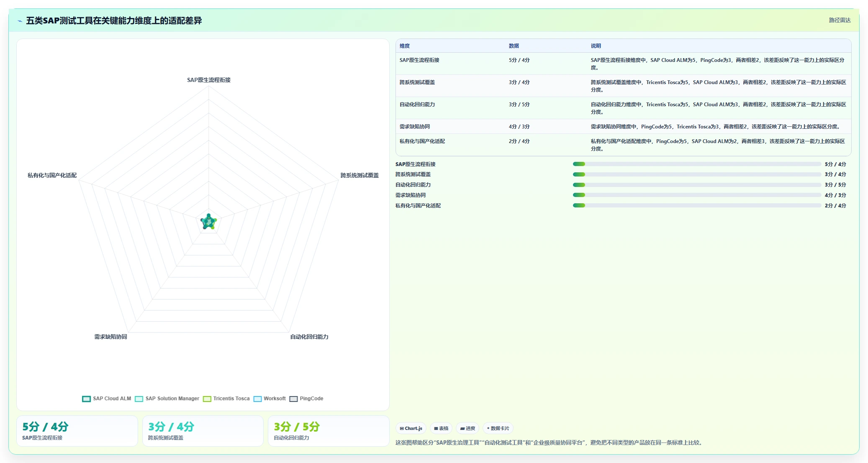Click the Chart.js chip

pos(411,428)
